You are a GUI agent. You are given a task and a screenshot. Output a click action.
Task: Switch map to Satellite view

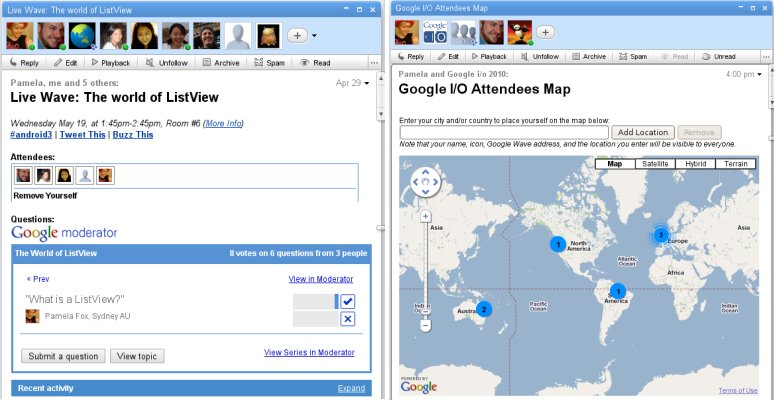click(655, 164)
